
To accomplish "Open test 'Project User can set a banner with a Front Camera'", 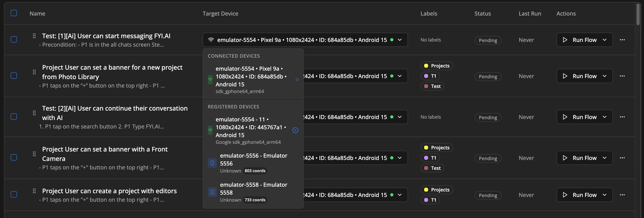I will pyautogui.click(x=105, y=154).
